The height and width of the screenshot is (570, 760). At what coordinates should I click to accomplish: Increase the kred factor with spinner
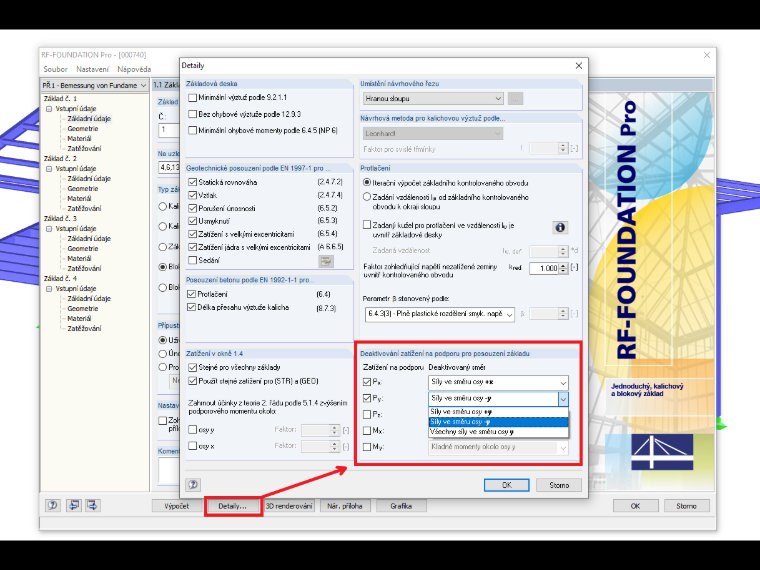pyautogui.click(x=563, y=265)
